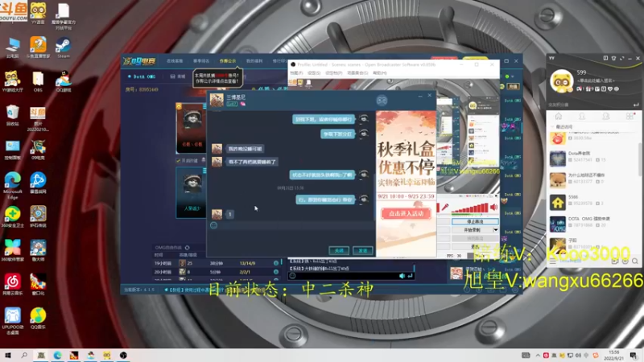644x362 pixels.
Task: Click the OBS start recording button
Action: 472,230
